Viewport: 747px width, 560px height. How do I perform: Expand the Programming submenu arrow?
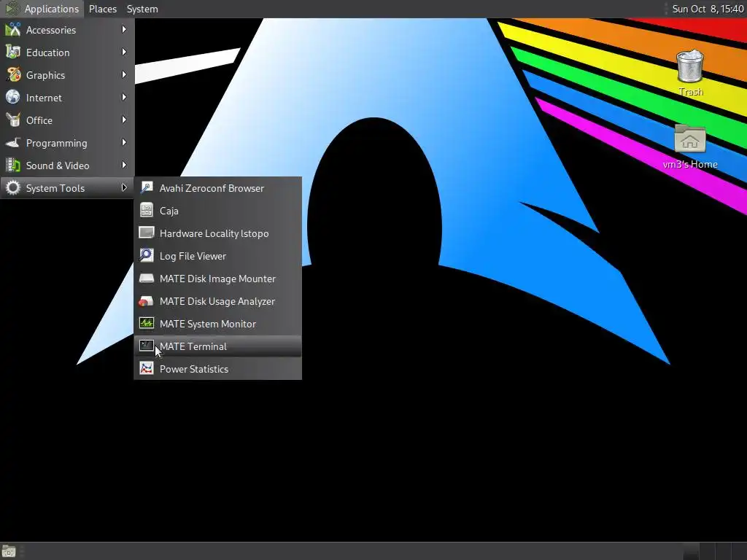124,142
